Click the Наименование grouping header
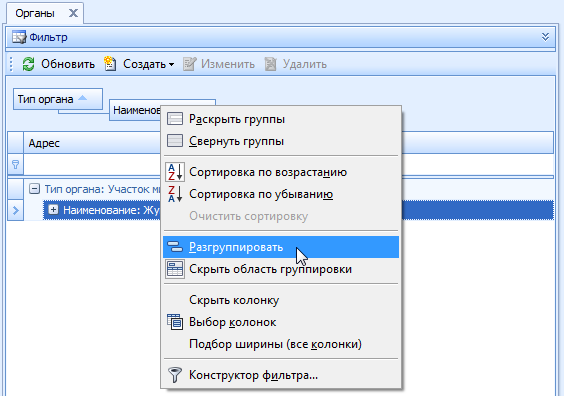This screenshot has width=564, height=396. [135, 110]
